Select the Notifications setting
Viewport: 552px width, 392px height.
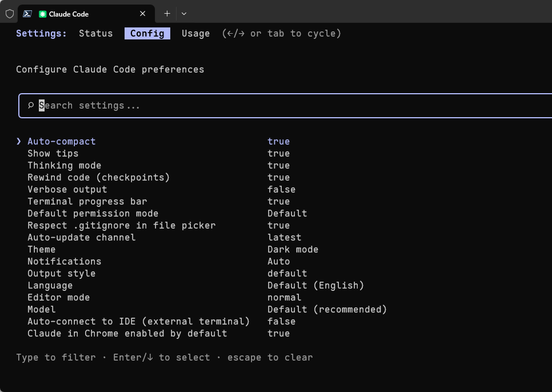(x=65, y=261)
